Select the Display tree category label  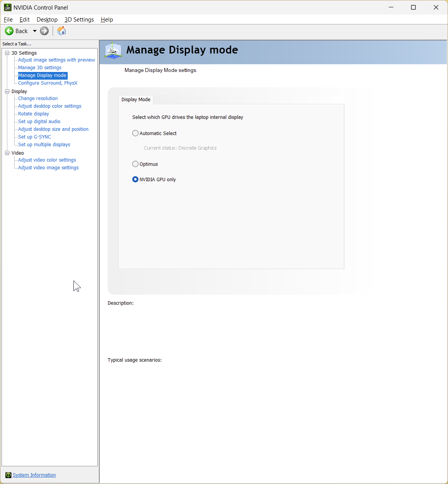click(19, 92)
